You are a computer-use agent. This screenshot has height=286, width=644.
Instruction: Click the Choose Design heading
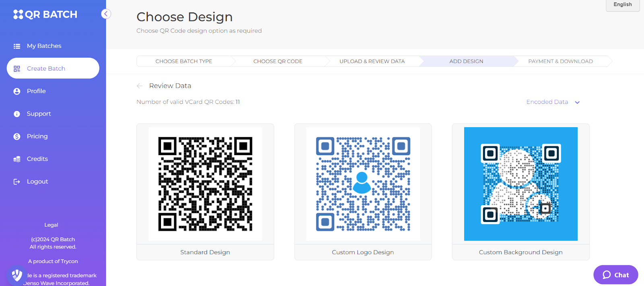[184, 17]
